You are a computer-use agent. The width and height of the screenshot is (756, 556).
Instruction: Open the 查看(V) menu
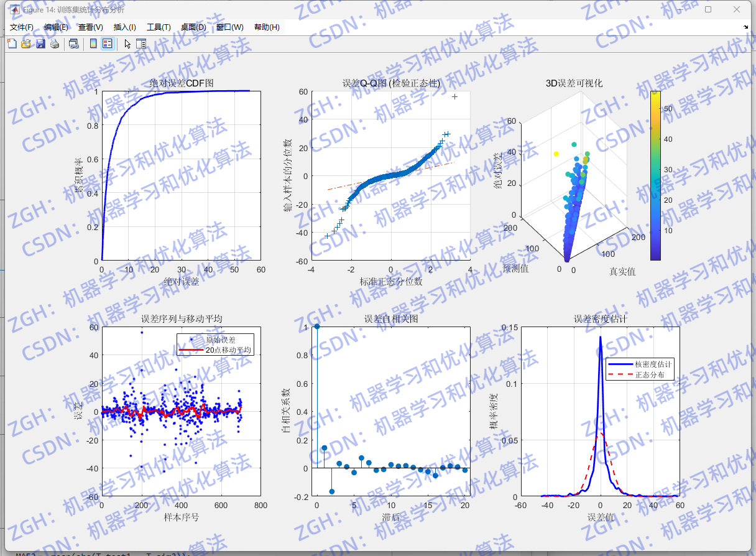91,27
